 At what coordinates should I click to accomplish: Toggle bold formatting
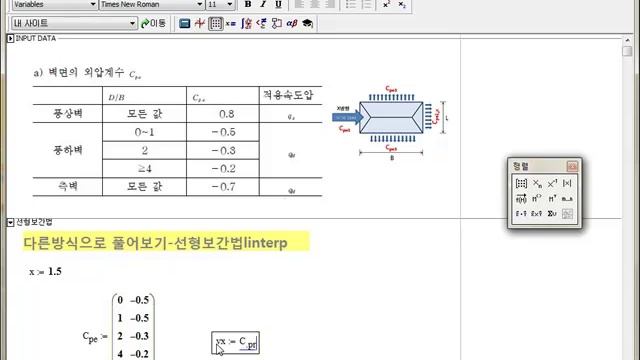(x=248, y=4)
